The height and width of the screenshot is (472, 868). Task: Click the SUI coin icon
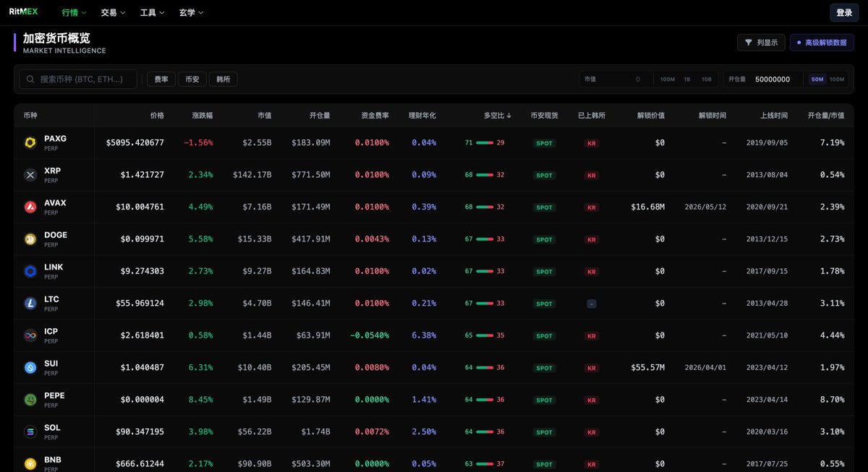(30, 367)
